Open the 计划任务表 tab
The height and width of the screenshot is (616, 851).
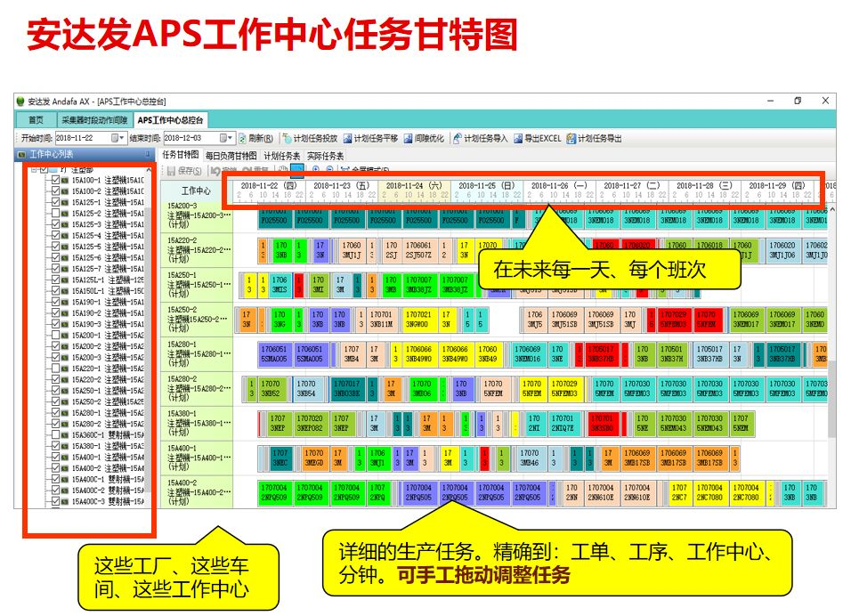[x=281, y=156]
